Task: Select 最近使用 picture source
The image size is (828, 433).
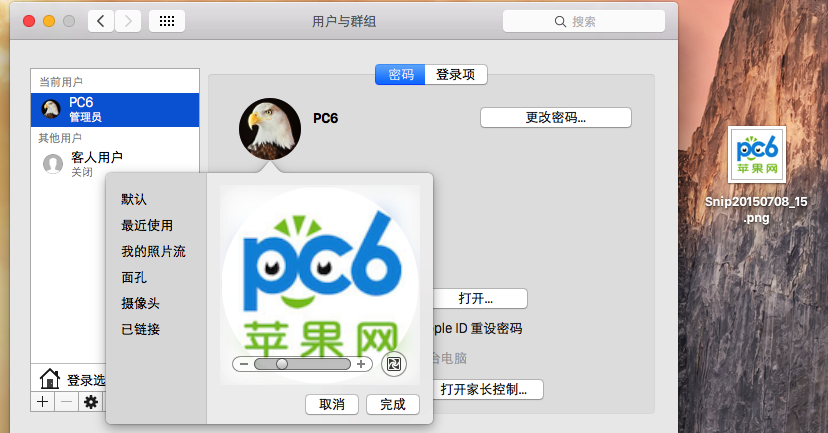Action: click(x=147, y=225)
